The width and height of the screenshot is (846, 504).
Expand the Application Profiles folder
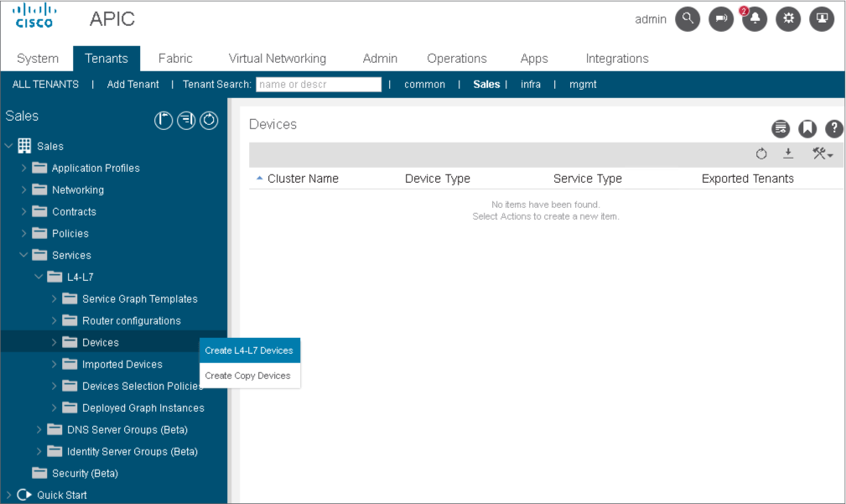coord(24,168)
